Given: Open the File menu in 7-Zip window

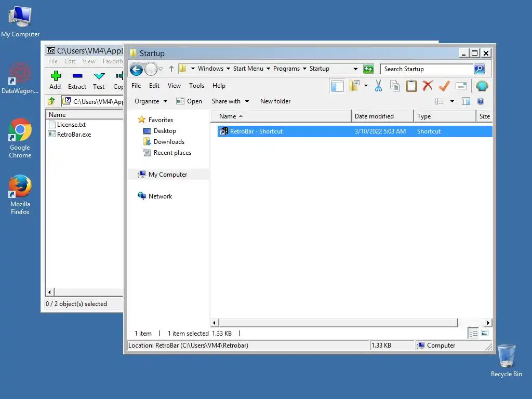Looking at the screenshot, I should pyautogui.click(x=52, y=61).
